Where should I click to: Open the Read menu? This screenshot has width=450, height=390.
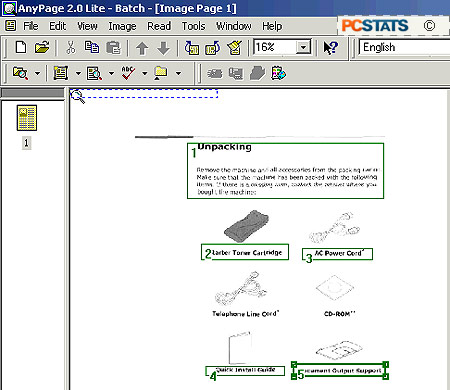[x=159, y=26]
